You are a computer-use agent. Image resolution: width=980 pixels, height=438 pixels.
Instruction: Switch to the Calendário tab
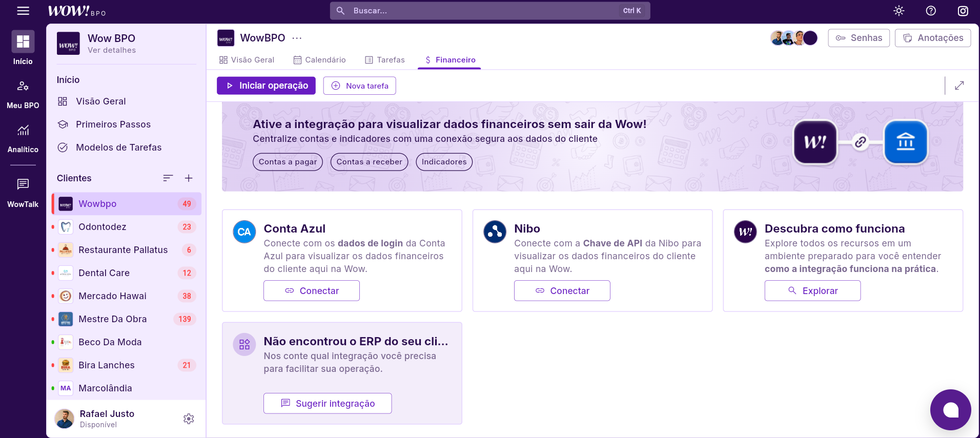coord(319,60)
